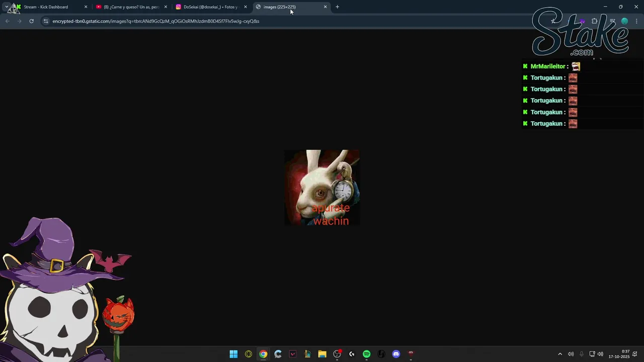Open OBS Studio from the taskbar
Viewport: 644px width, 362px height.
click(x=337, y=354)
